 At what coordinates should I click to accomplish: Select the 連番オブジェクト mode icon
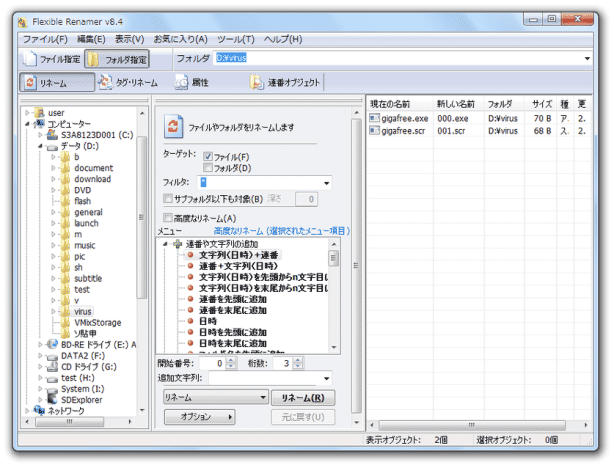click(x=256, y=82)
